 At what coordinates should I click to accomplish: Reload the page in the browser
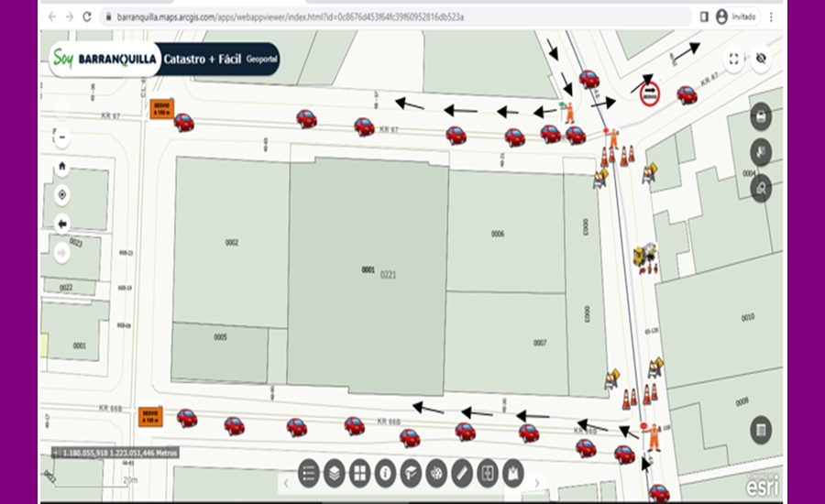pyautogui.click(x=87, y=16)
